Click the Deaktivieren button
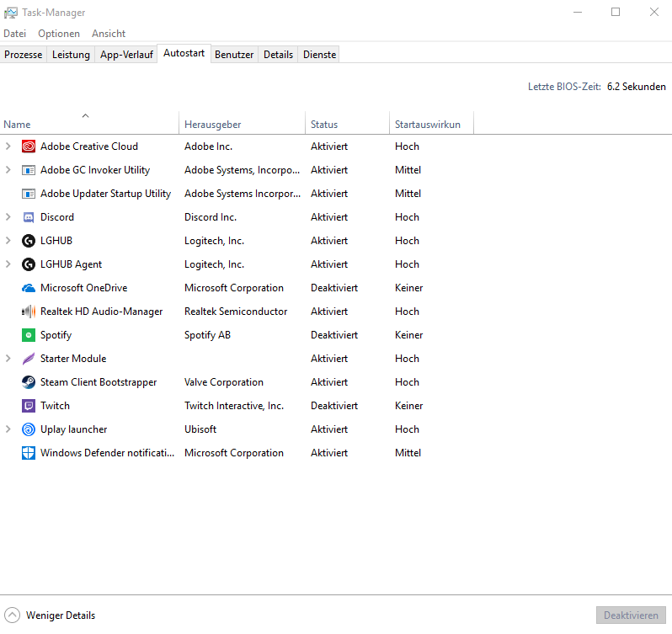The width and height of the screenshot is (672, 634). [x=631, y=615]
